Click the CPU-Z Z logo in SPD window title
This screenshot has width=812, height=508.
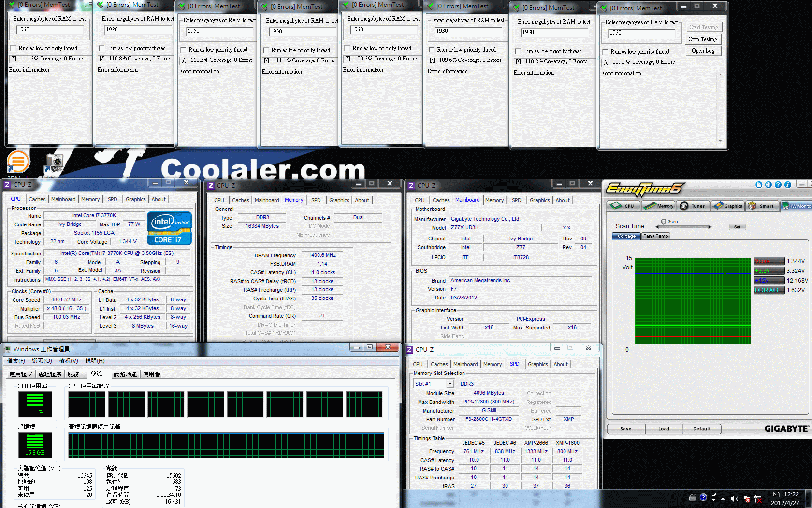pos(410,350)
